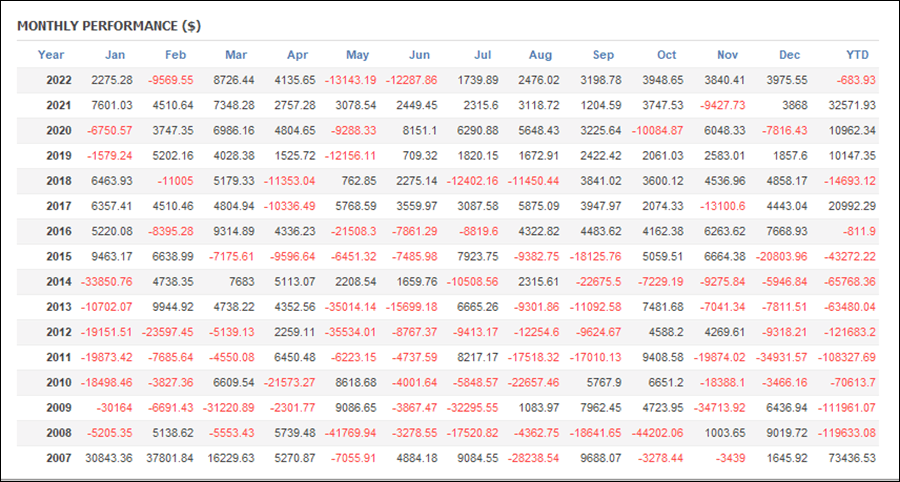The height and width of the screenshot is (482, 900).
Task: Click the Monthly Performance ($) heading
Action: 109,26
